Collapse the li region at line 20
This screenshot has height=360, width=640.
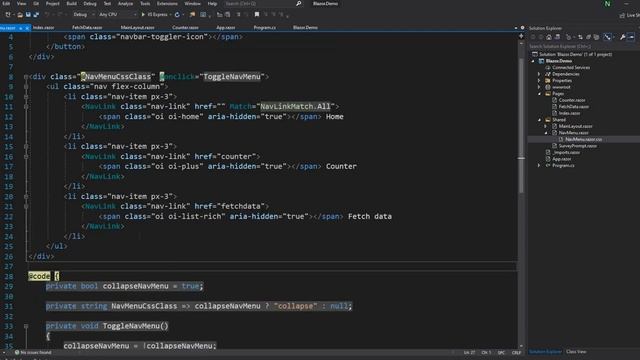(x=26, y=197)
